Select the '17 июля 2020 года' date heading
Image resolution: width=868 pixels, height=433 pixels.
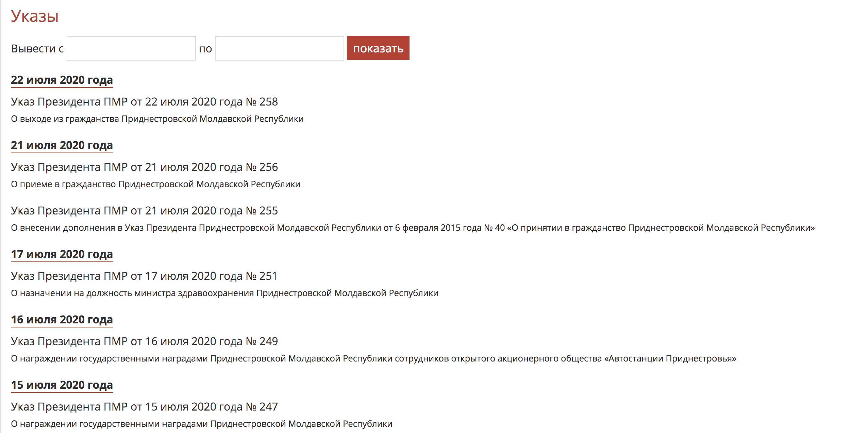tap(62, 254)
